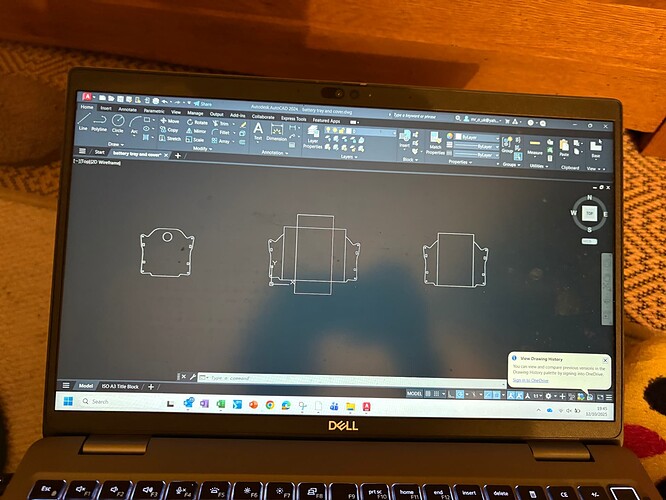Screen dimensions: 666x500
Task: Select the Polyline drawing tool
Action: (99, 123)
